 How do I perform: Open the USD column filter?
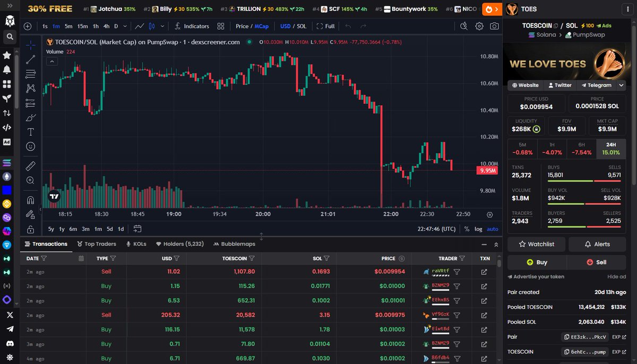[x=177, y=258]
